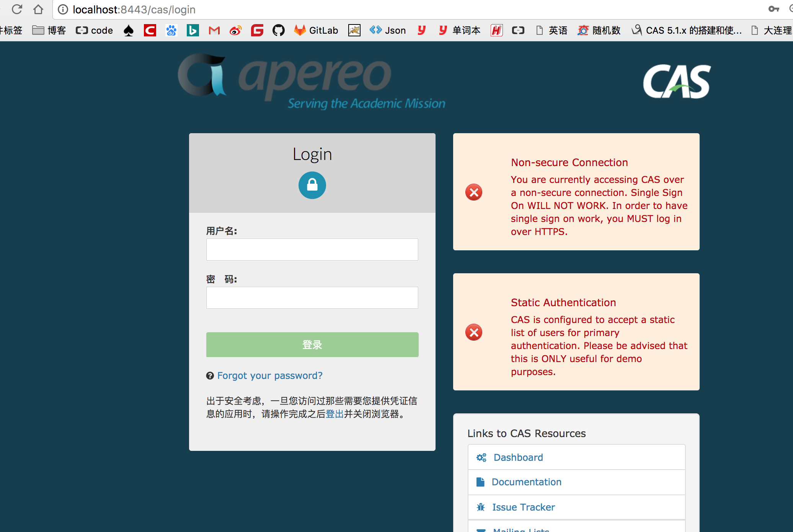793x532 pixels.
Task: Click the 登出 logout link
Action: coord(334,414)
